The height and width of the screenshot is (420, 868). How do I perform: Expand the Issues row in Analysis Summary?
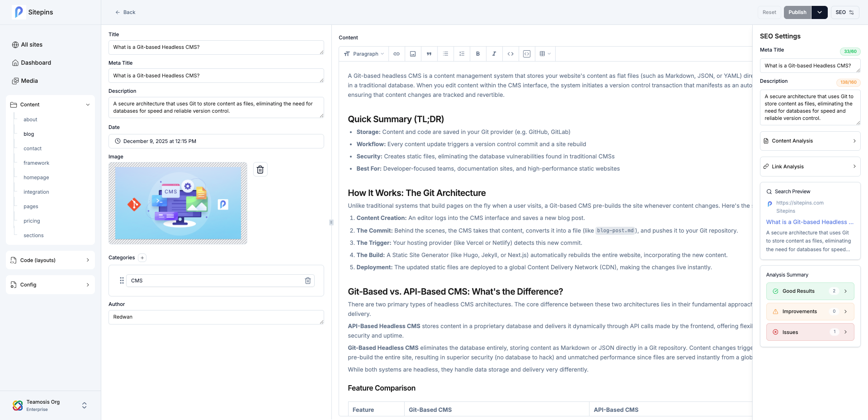point(810,332)
